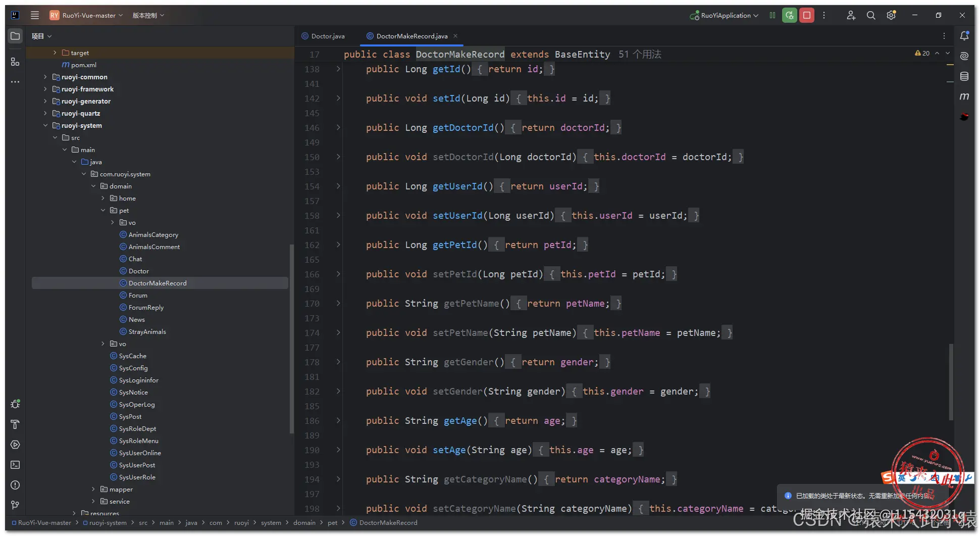Select StrayAnimals class in tree
Image resolution: width=980 pixels, height=536 pixels.
pyautogui.click(x=147, y=331)
